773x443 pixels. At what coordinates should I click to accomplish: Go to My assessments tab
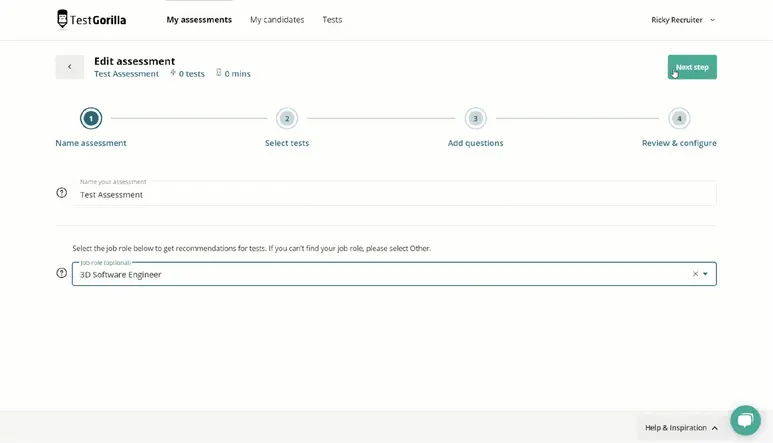click(x=199, y=20)
